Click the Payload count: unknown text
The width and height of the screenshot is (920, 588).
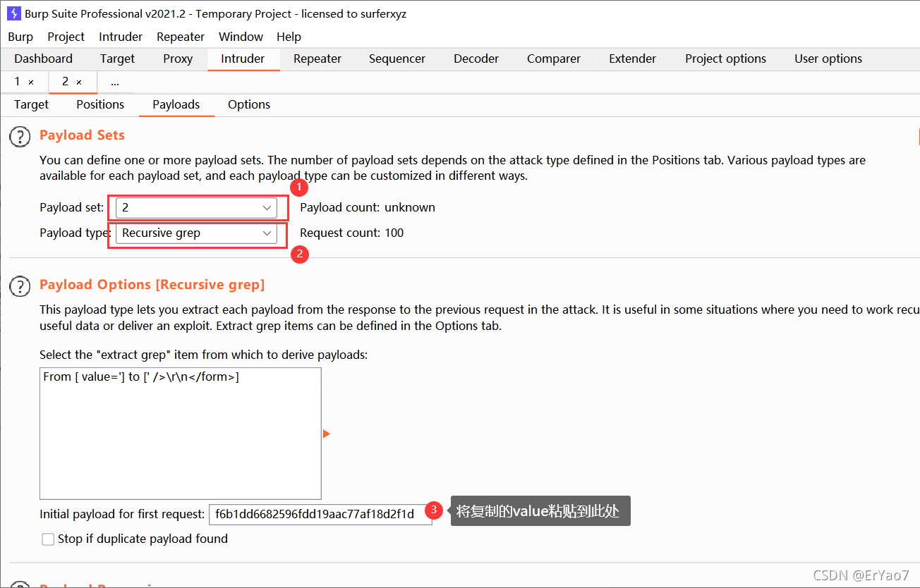tap(368, 208)
